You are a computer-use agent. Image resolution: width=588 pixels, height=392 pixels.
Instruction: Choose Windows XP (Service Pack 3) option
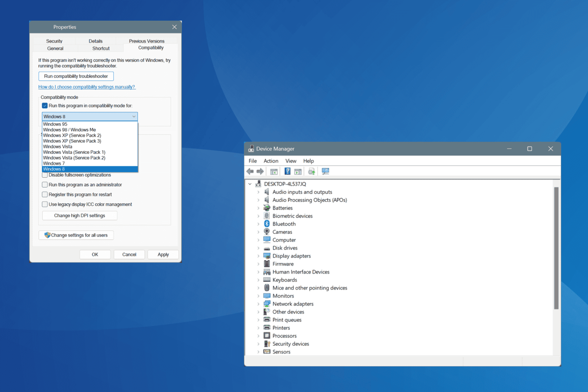point(90,141)
